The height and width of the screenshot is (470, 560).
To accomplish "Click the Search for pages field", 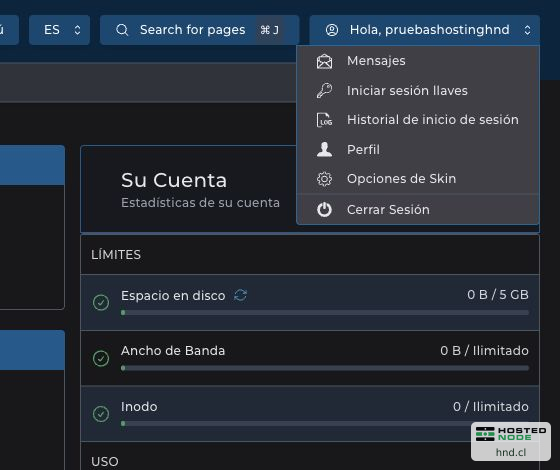I will tap(199, 30).
